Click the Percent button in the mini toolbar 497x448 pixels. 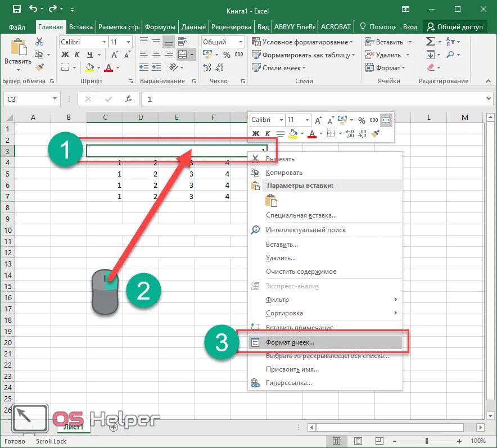[362, 120]
